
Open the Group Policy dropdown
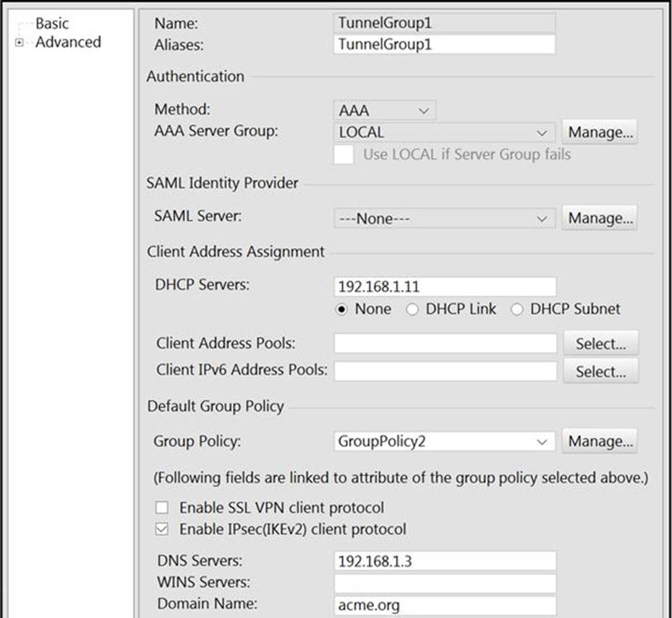click(444, 442)
